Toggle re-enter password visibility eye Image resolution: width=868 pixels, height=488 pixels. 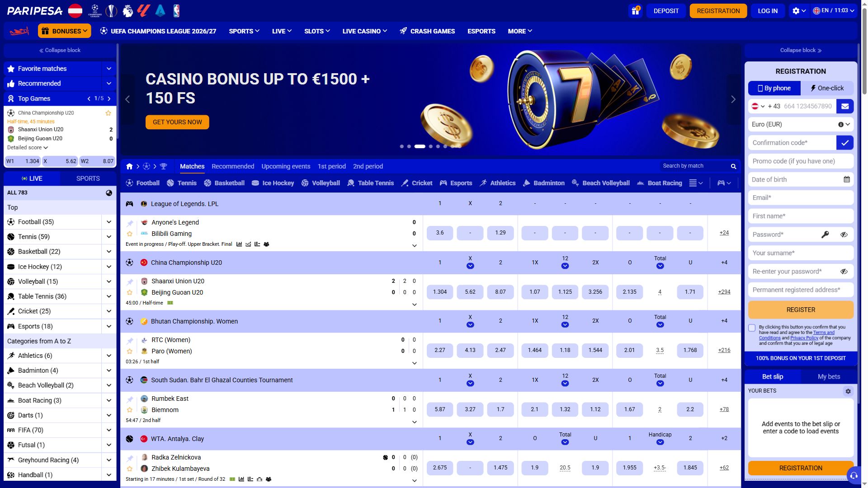coord(844,272)
